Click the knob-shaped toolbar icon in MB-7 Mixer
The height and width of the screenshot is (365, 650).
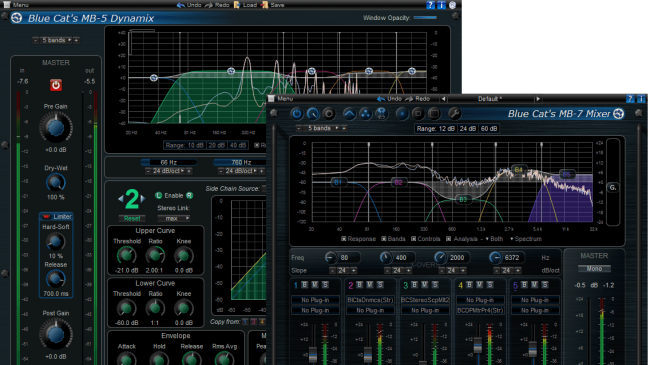pyautogui.click(x=313, y=113)
